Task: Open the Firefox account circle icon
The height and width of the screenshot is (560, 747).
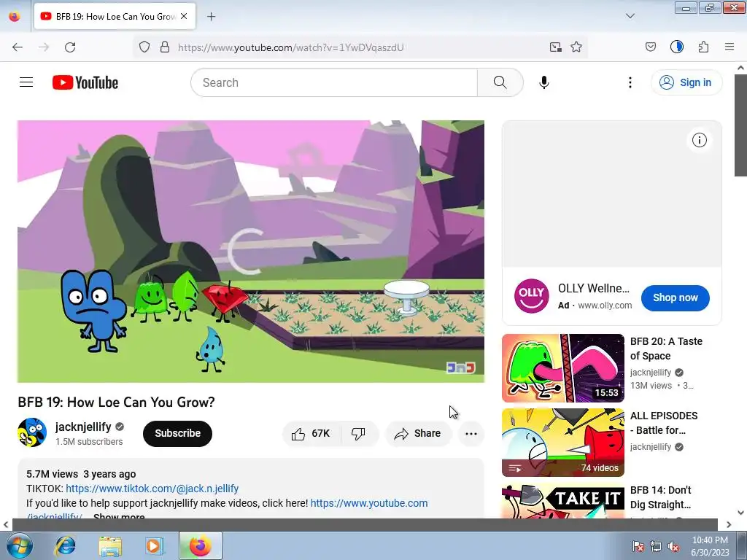Action: point(677,47)
